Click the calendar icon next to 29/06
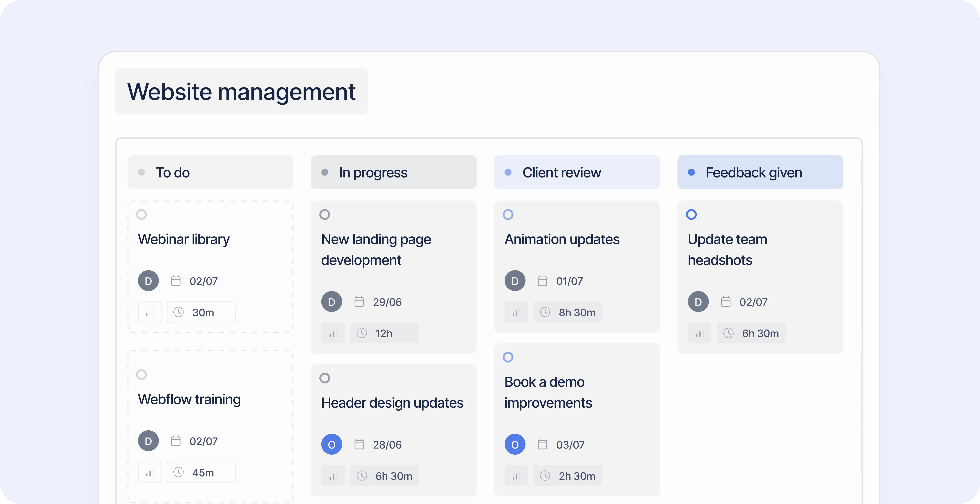Viewport: 980px width, 504px height. (359, 302)
